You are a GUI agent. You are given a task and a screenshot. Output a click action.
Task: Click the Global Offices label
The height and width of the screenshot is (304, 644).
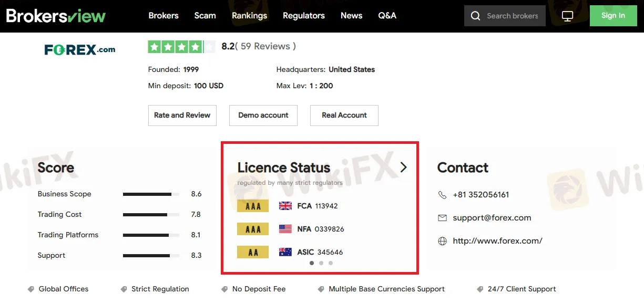tap(64, 289)
